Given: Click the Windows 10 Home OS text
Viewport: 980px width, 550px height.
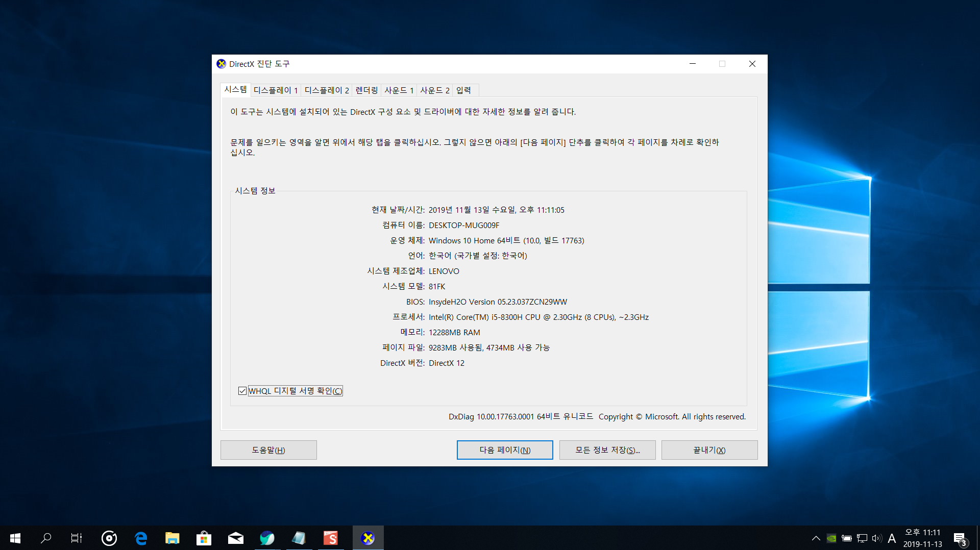Looking at the screenshot, I should pos(506,240).
